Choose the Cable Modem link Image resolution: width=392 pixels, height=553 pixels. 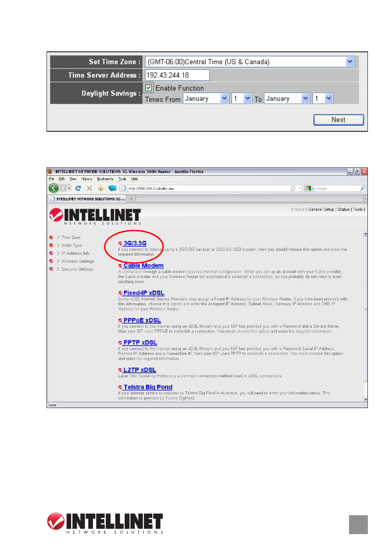pyautogui.click(x=144, y=266)
